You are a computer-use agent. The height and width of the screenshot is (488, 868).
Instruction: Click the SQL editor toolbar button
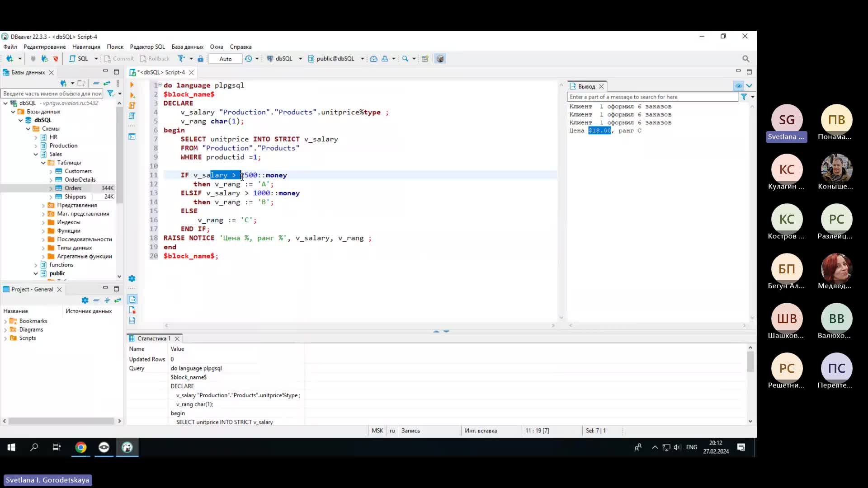[x=79, y=59]
